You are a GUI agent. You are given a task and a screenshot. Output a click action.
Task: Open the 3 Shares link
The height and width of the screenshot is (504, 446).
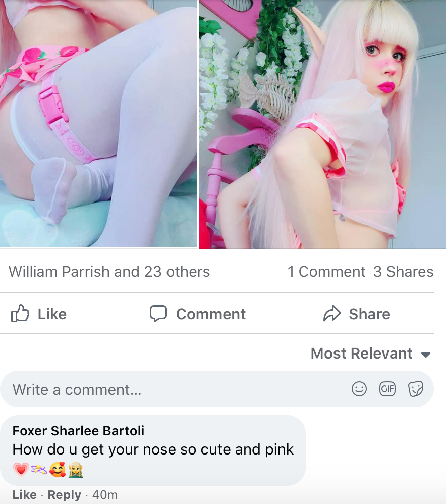tap(403, 272)
